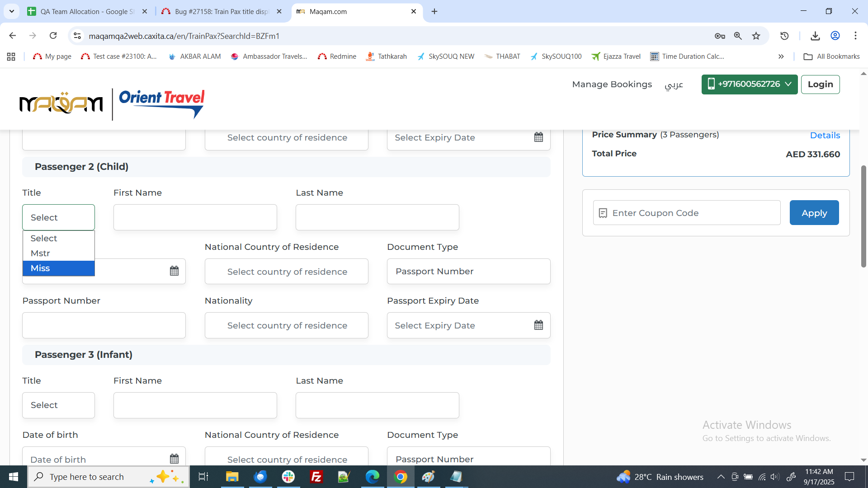Open Passenger 3 date of birth calendar icon
Screen dimensions: 868x488
tap(174, 459)
